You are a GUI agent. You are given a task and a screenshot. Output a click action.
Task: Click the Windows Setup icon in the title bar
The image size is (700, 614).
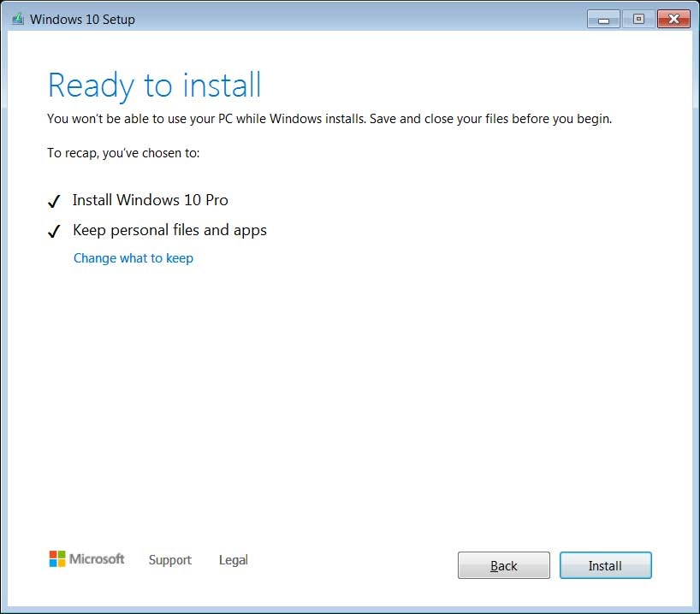coord(18,17)
